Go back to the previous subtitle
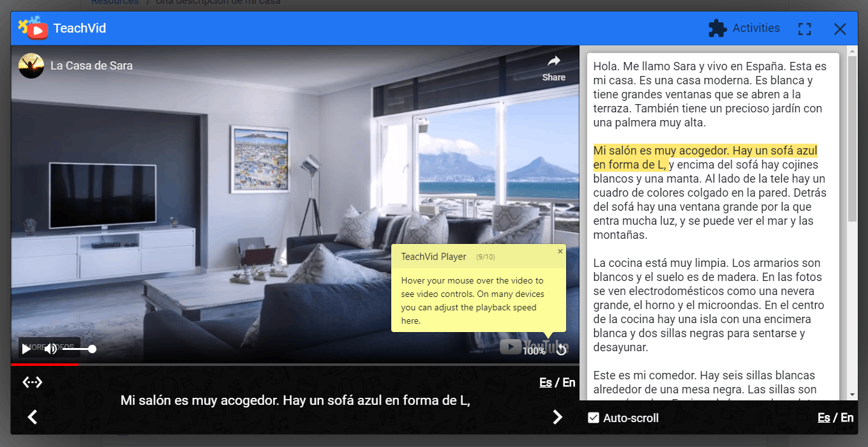Viewport: 868px width, 447px height. [32, 416]
